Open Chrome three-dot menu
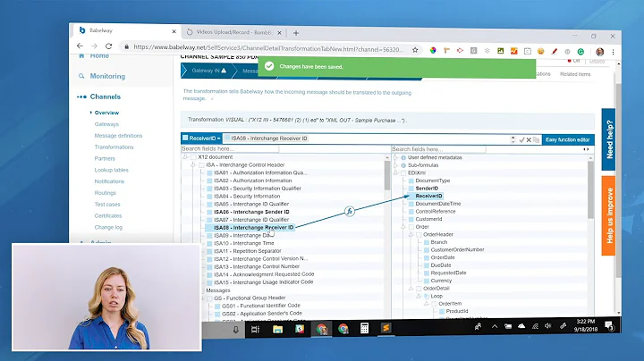 [613, 52]
